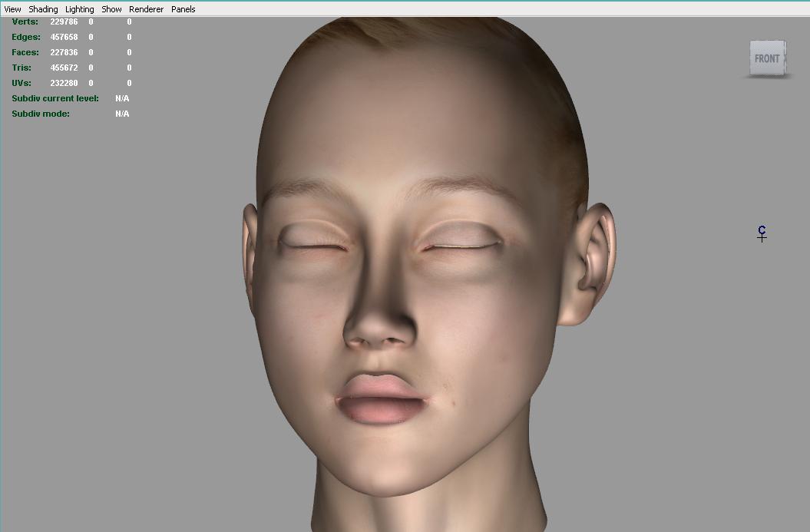Open the Shading menu
This screenshot has height=532, width=810.
[43, 9]
